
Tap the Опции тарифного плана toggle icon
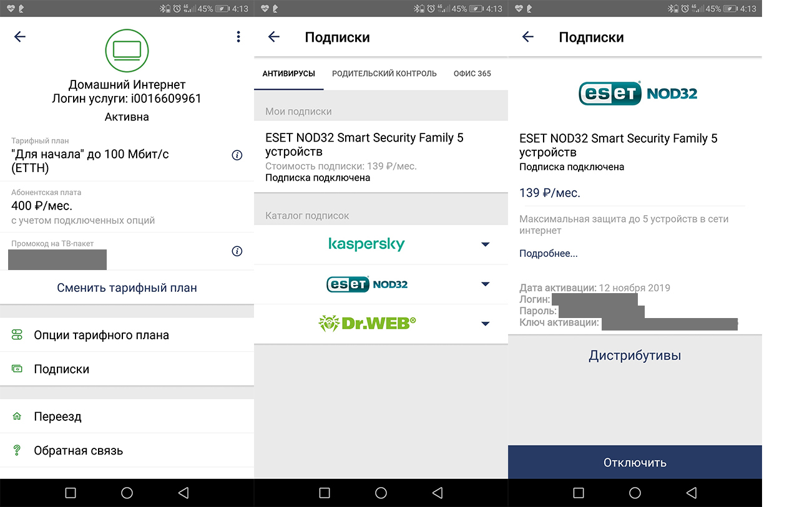click(x=17, y=335)
